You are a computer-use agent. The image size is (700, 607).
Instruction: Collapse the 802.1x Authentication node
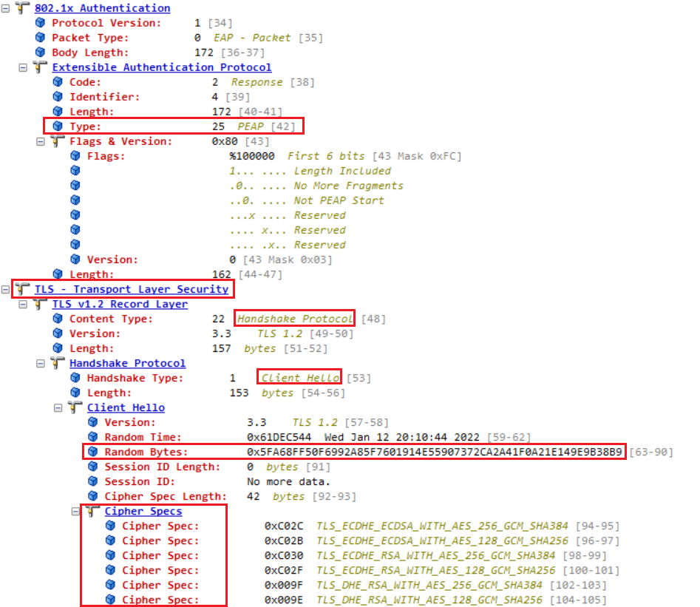pyautogui.click(x=5, y=8)
